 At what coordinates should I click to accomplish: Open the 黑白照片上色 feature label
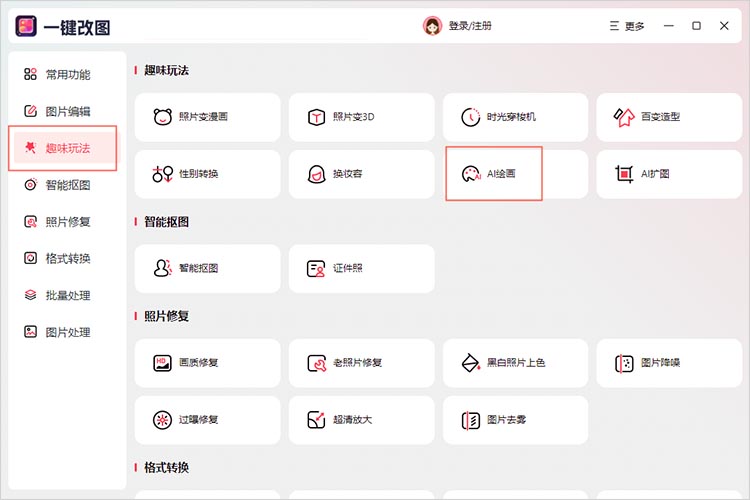pyautogui.click(x=516, y=363)
